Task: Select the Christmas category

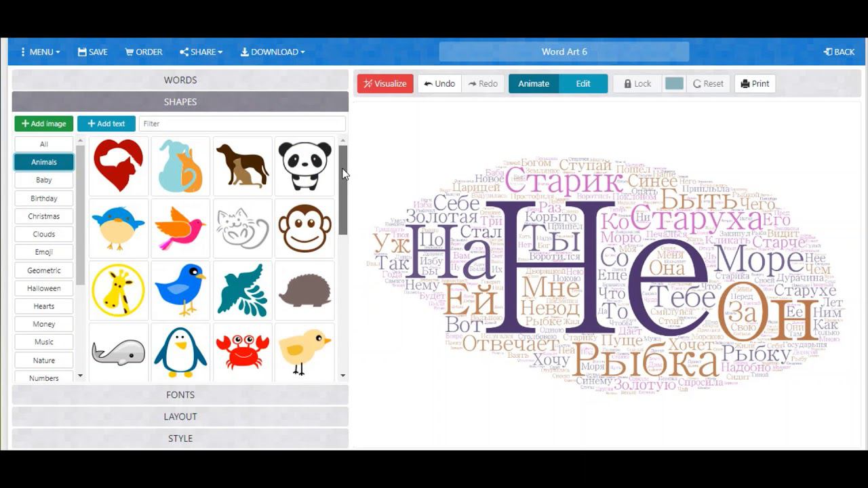Action: coord(44,216)
